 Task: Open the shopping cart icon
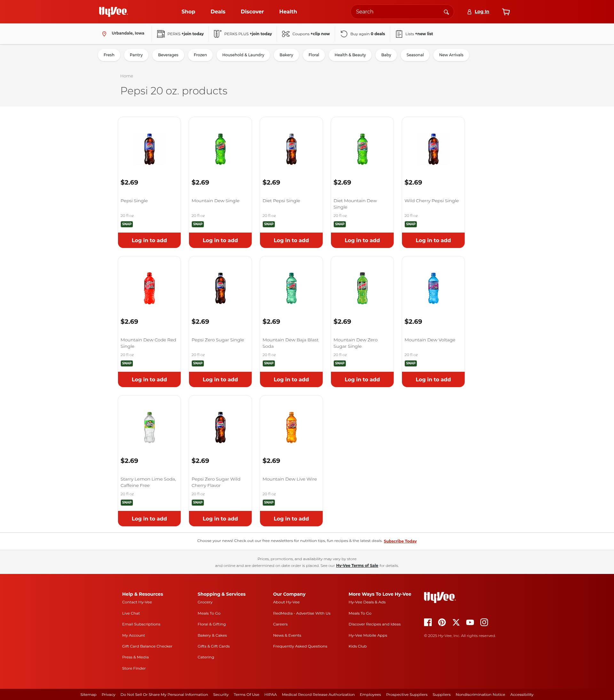(x=506, y=12)
